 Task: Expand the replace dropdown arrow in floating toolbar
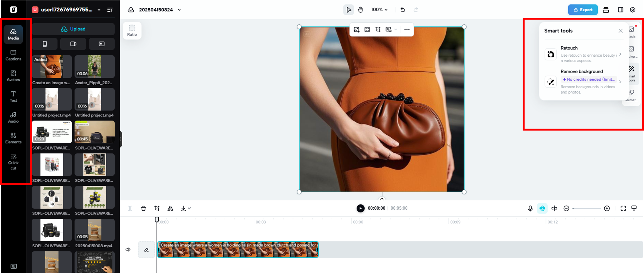396,30
